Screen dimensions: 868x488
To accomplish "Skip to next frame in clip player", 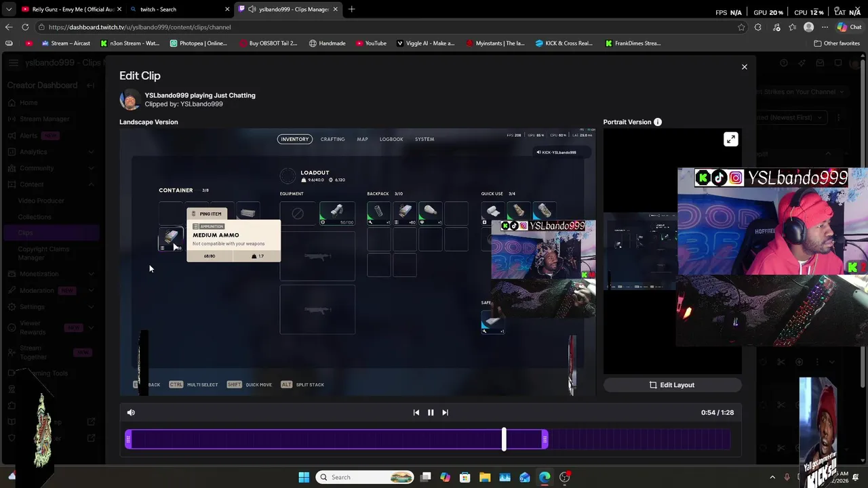I will click(445, 412).
